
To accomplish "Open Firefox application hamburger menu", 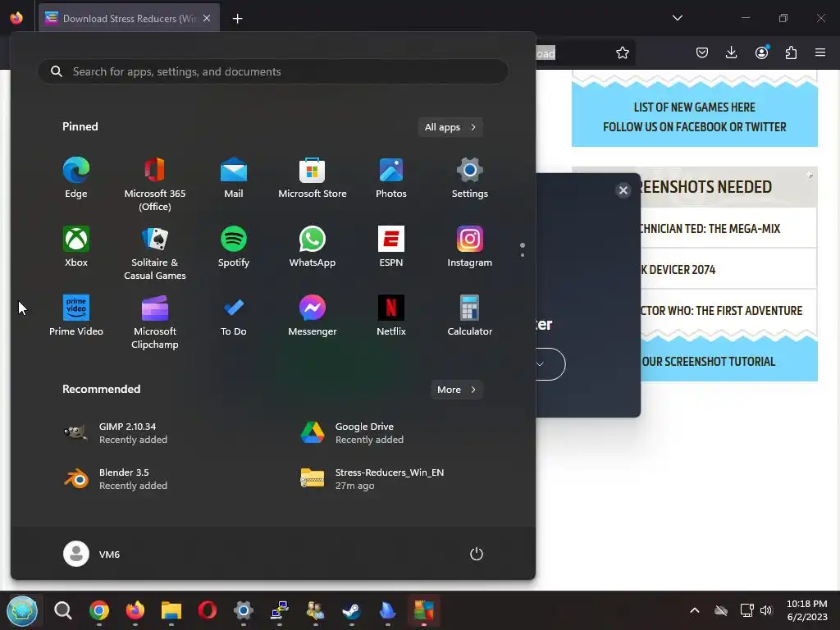I will pyautogui.click(x=820, y=52).
